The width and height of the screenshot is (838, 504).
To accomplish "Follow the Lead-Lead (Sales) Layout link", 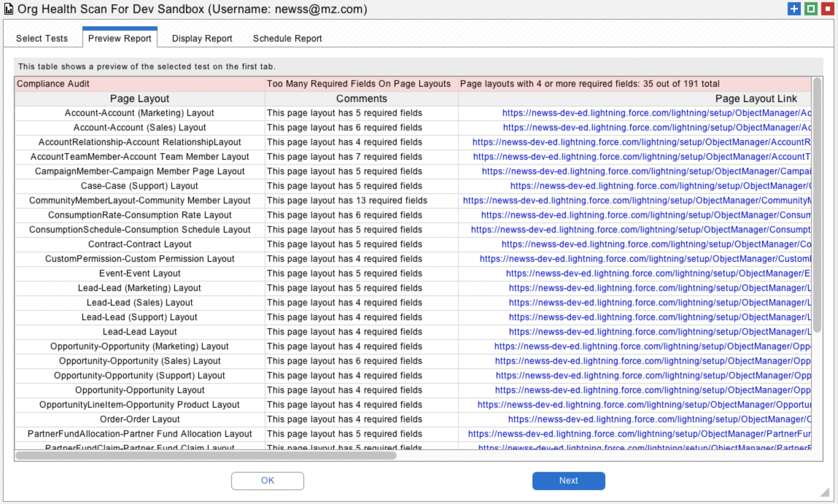I will (x=660, y=303).
